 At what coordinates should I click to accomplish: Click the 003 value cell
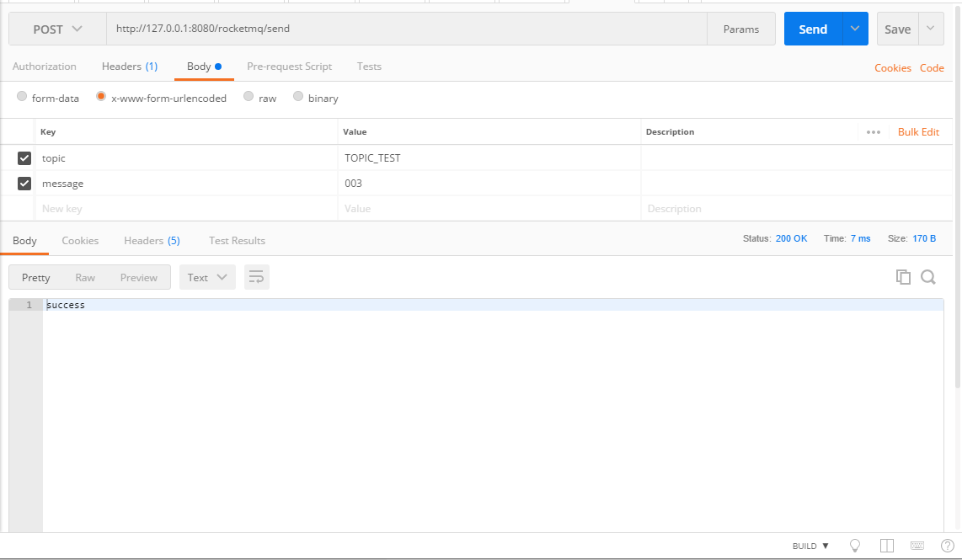489,184
